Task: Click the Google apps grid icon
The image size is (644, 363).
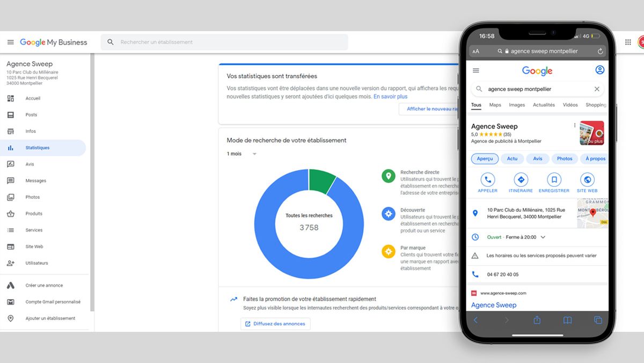Action: tap(628, 42)
